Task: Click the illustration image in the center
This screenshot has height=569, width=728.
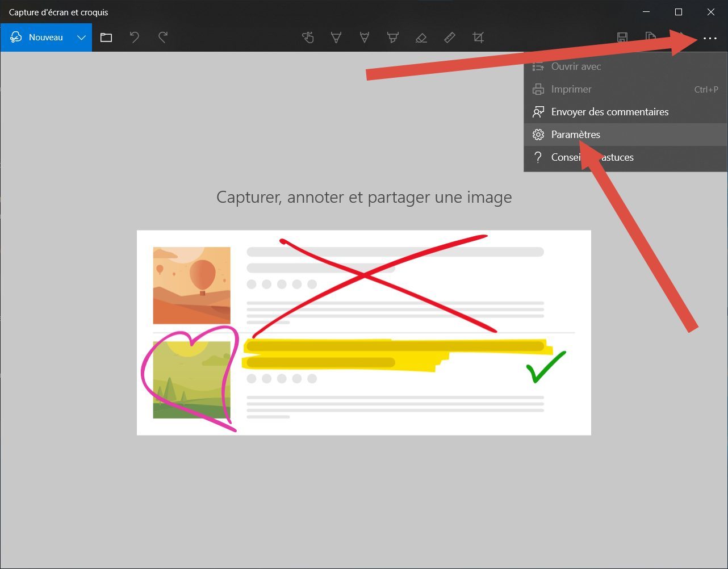Action: coord(364,333)
